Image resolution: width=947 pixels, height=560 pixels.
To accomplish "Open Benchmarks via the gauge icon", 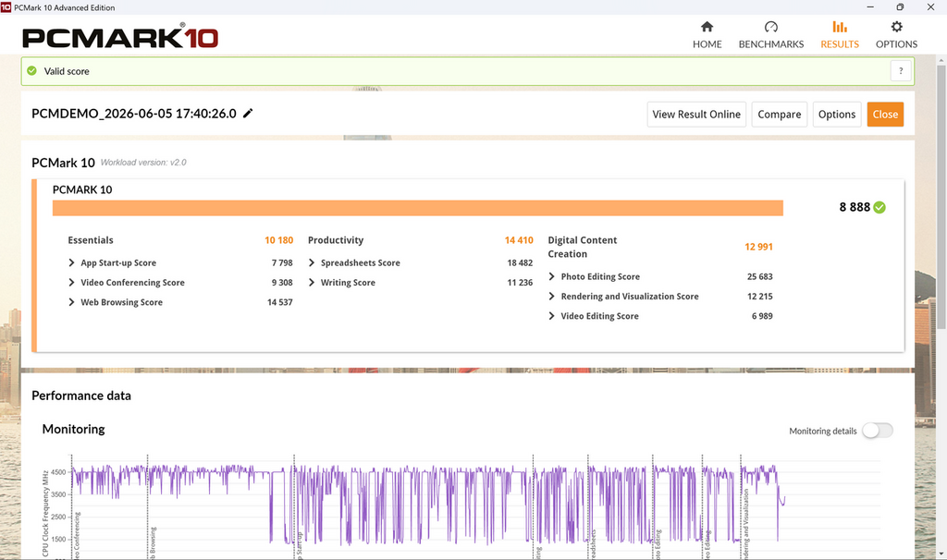I will (770, 27).
